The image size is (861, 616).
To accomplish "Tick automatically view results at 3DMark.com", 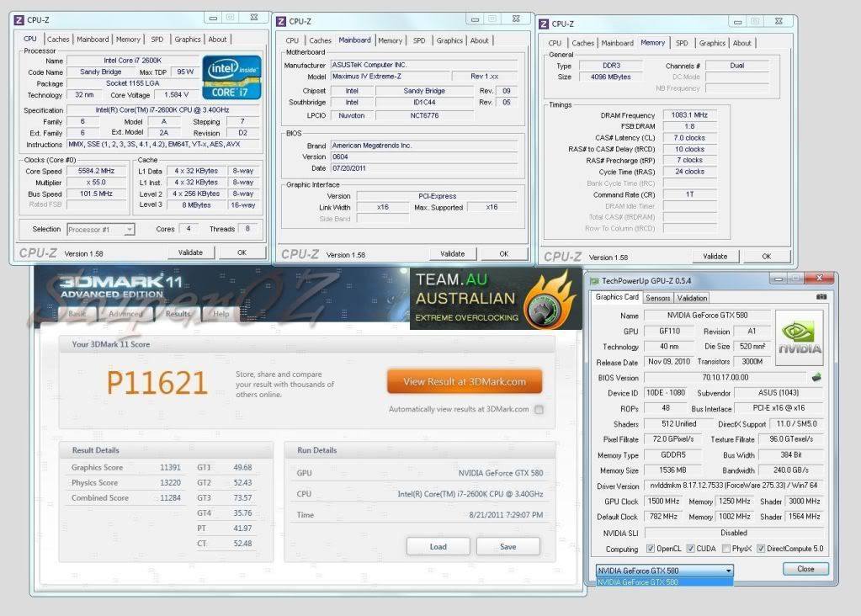I will (539, 410).
